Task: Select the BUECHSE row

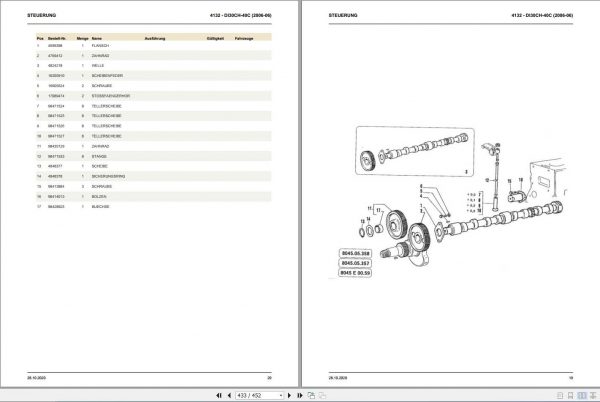Action: point(154,207)
